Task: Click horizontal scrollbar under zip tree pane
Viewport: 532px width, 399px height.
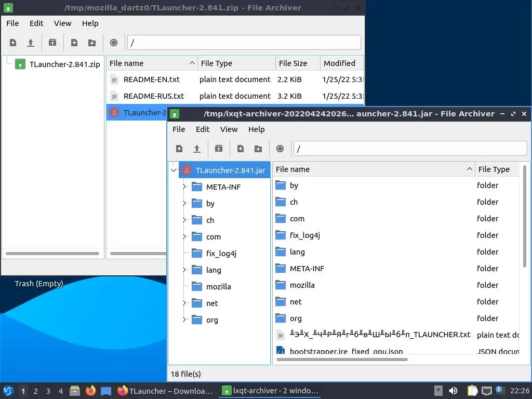Action: click(52, 254)
